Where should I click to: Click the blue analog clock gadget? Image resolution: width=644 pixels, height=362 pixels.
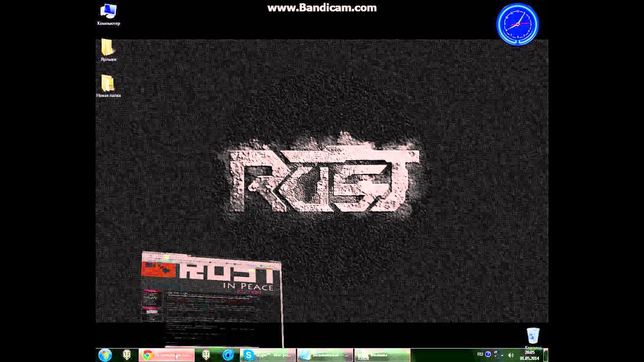pyautogui.click(x=518, y=24)
